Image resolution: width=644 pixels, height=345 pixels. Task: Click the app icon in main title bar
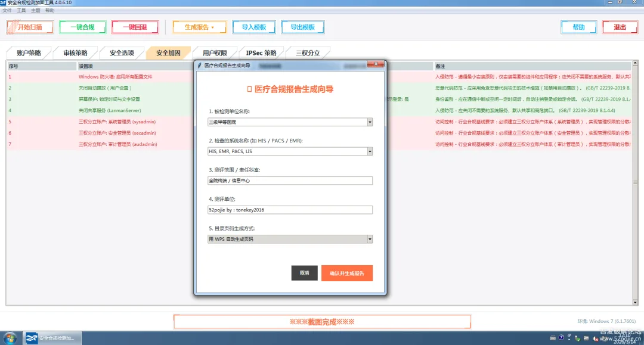(x=3, y=2)
